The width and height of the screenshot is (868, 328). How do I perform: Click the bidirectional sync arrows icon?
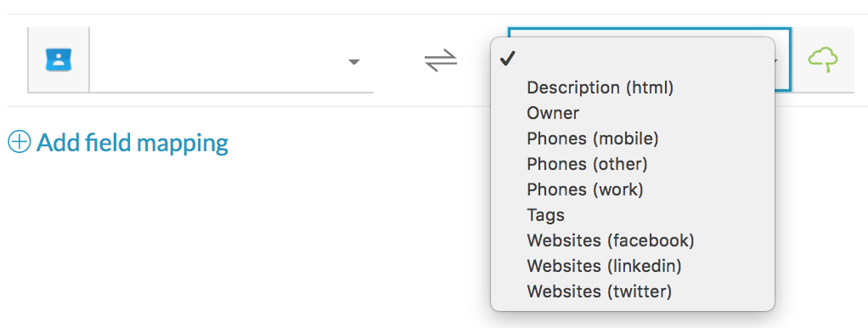click(441, 59)
